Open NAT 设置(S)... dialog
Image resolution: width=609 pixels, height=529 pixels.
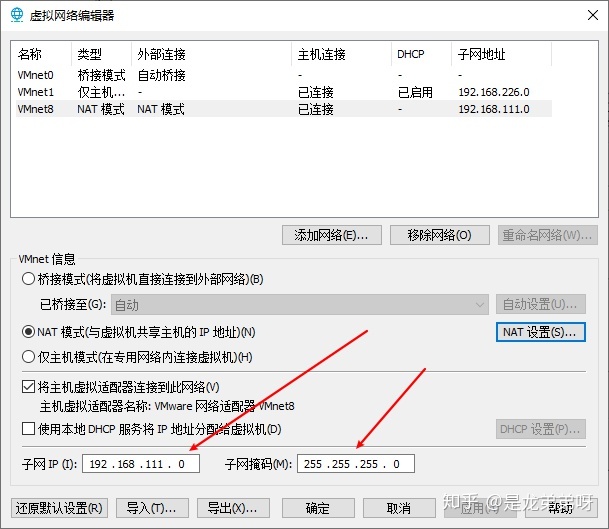pyautogui.click(x=541, y=332)
